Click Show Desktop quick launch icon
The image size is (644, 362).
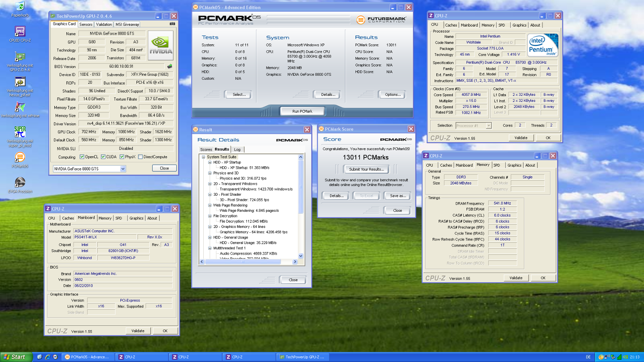tap(39, 357)
